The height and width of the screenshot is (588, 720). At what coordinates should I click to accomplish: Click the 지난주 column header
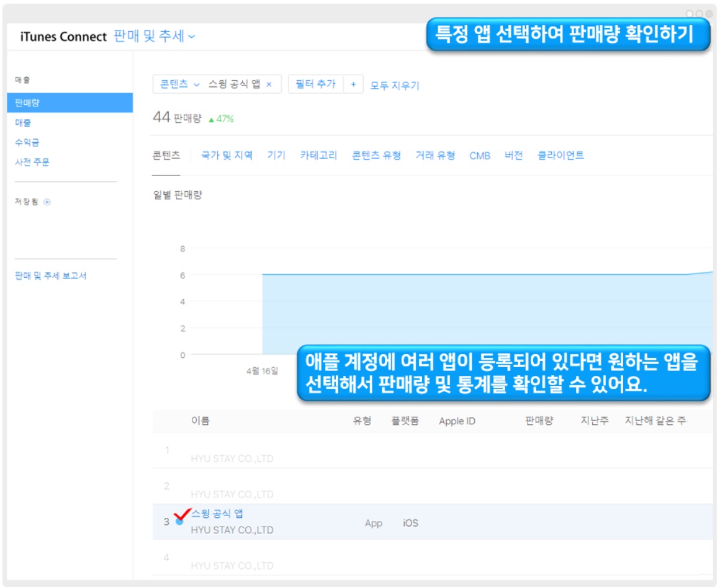(595, 421)
